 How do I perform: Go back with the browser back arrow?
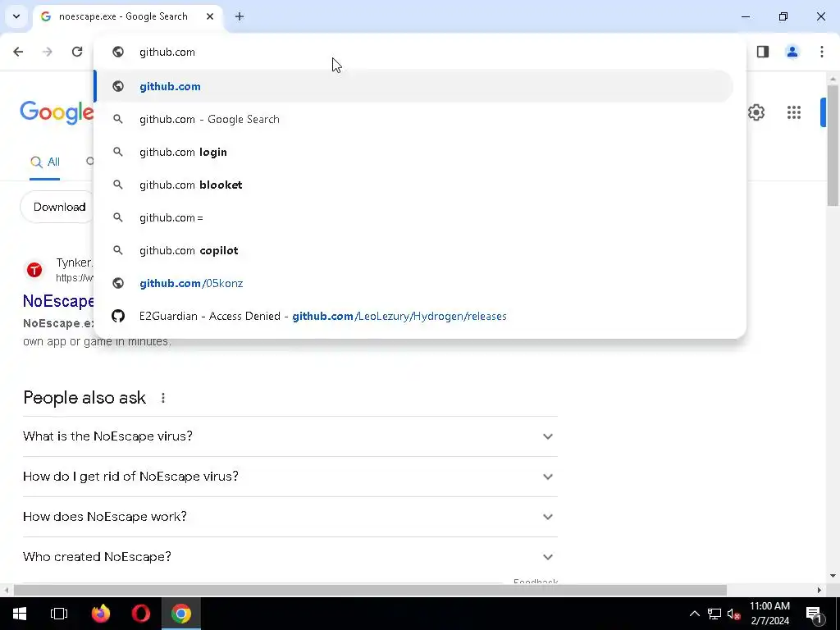pos(18,52)
